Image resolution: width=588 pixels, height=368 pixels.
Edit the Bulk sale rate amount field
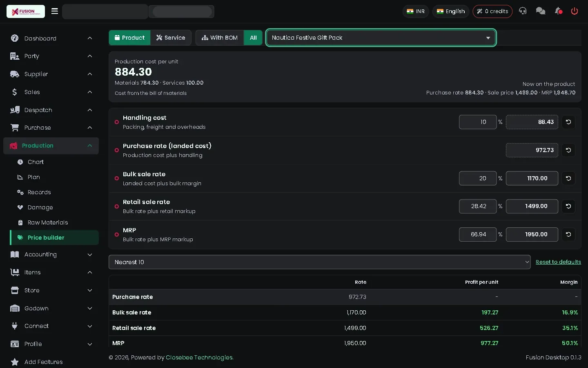(532, 178)
